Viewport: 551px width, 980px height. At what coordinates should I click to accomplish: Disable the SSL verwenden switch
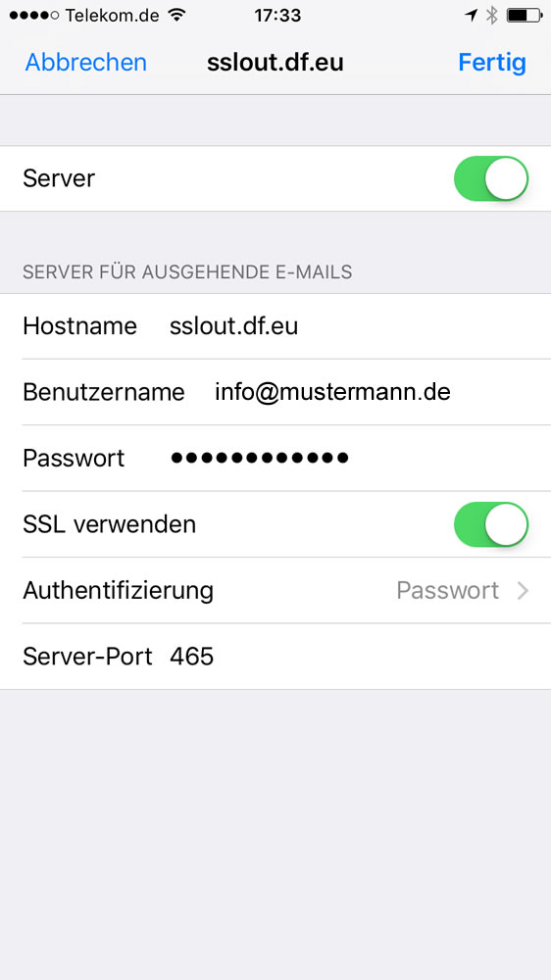pyautogui.click(x=491, y=524)
